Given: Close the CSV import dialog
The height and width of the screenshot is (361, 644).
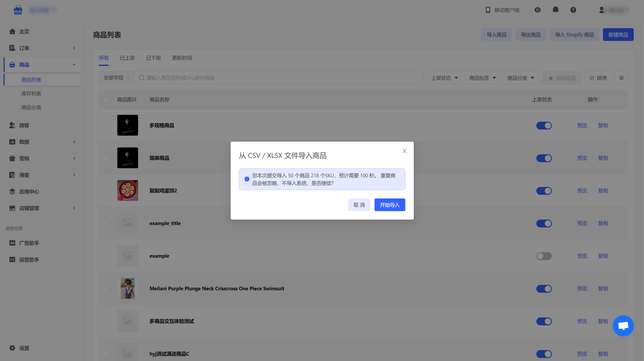Looking at the screenshot, I should 405,151.
